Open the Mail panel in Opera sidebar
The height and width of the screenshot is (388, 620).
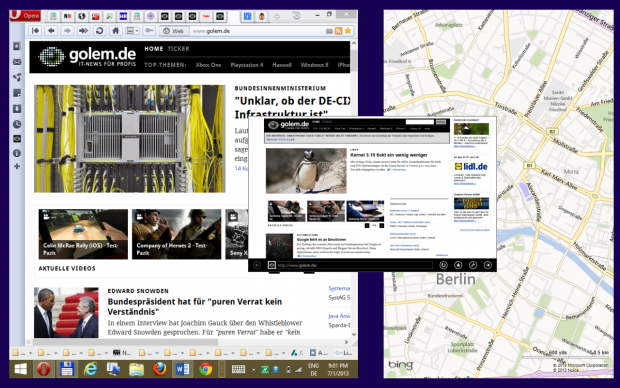pos(17,62)
